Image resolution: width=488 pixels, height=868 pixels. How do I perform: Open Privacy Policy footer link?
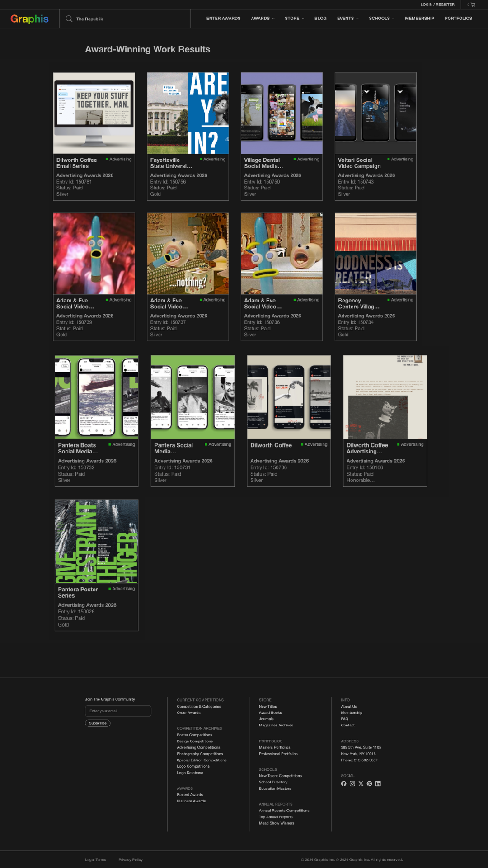(x=131, y=860)
